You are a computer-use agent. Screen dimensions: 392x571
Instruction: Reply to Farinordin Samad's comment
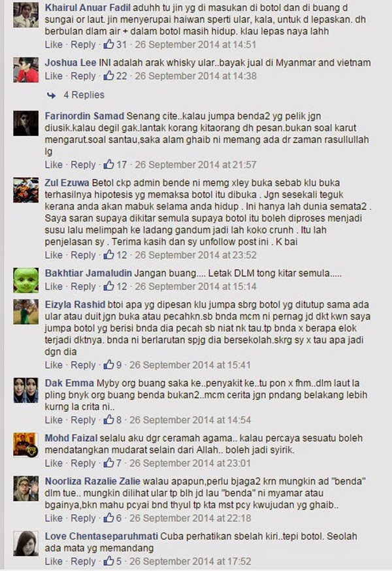click(x=83, y=165)
